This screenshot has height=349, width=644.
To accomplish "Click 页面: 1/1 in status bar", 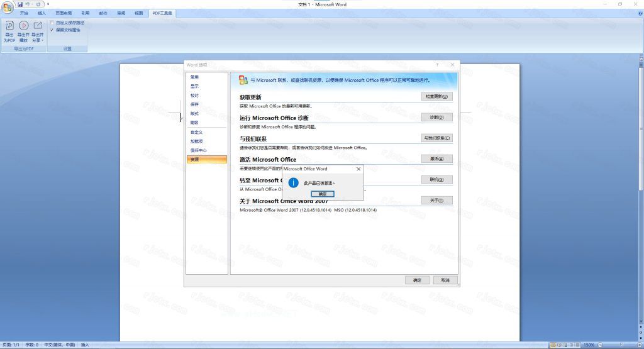I will click(11, 345).
